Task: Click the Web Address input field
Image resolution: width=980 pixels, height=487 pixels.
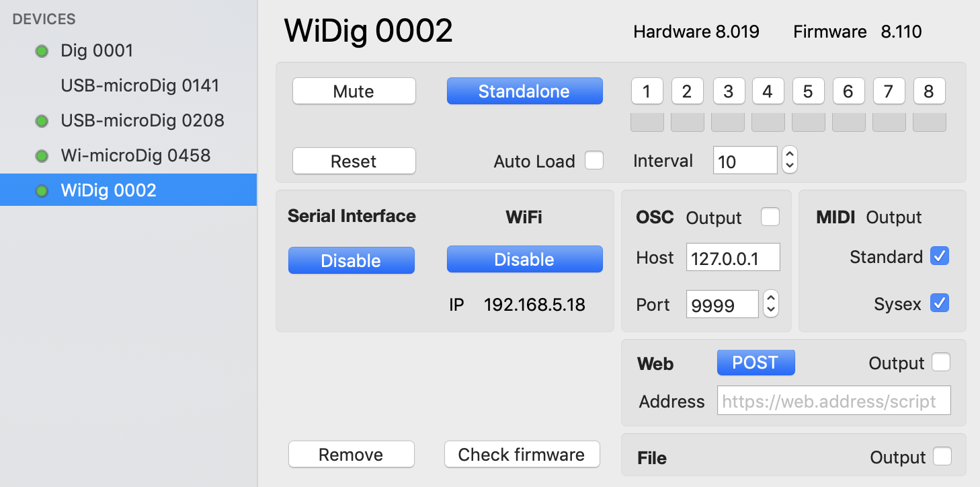Action: tap(834, 400)
